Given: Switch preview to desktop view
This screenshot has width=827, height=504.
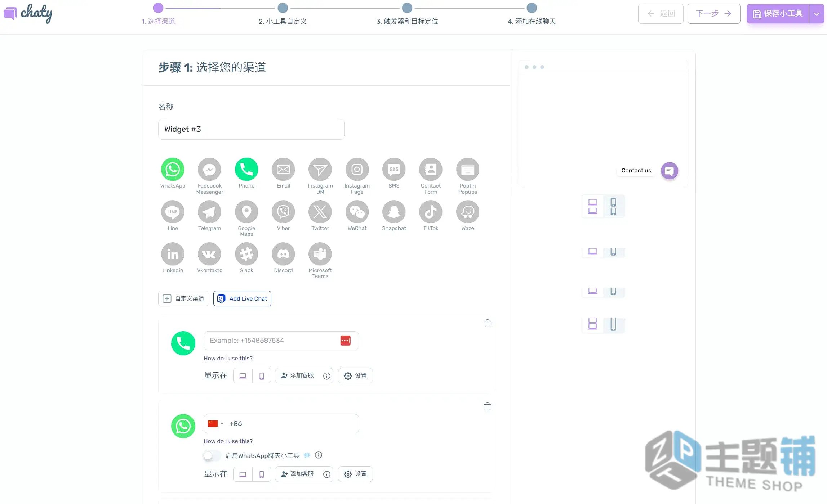Looking at the screenshot, I should coord(592,206).
